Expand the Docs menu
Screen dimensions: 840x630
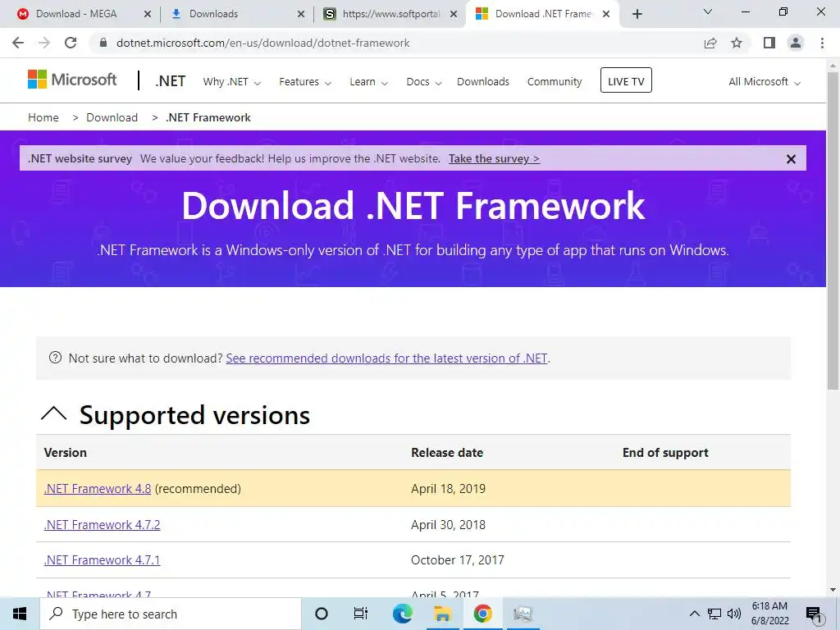(x=424, y=82)
